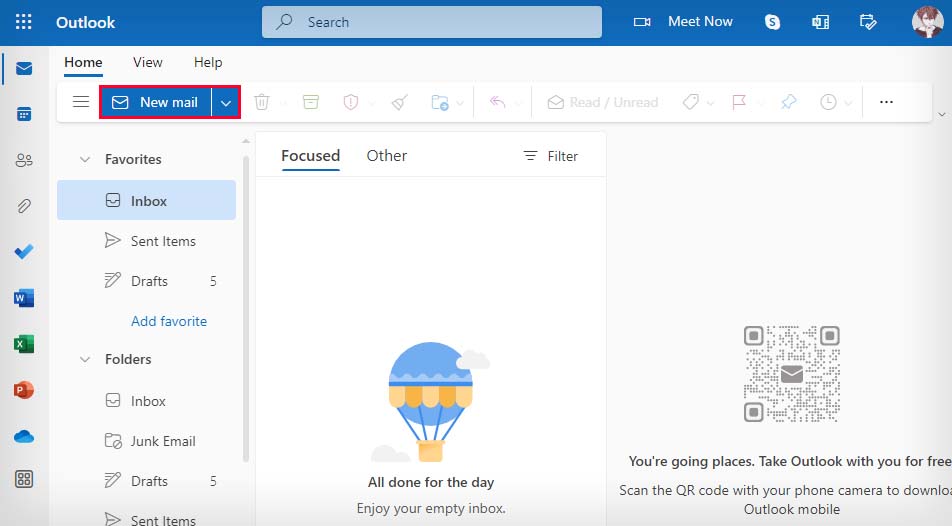The height and width of the screenshot is (526, 952).
Task: Collapse the Folders section
Action: click(85, 359)
